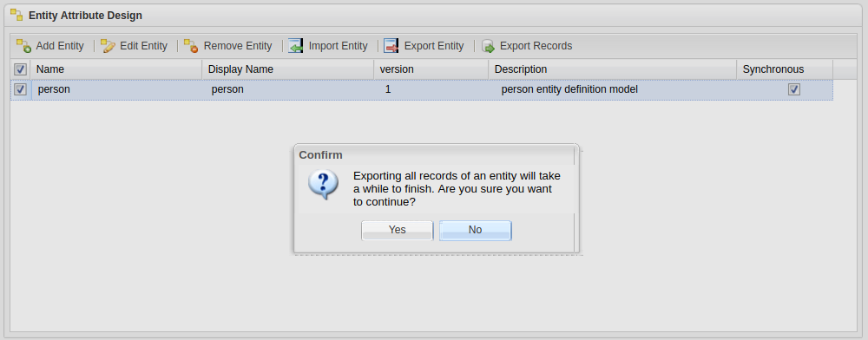Click the Remove Entity label

pyautogui.click(x=238, y=46)
